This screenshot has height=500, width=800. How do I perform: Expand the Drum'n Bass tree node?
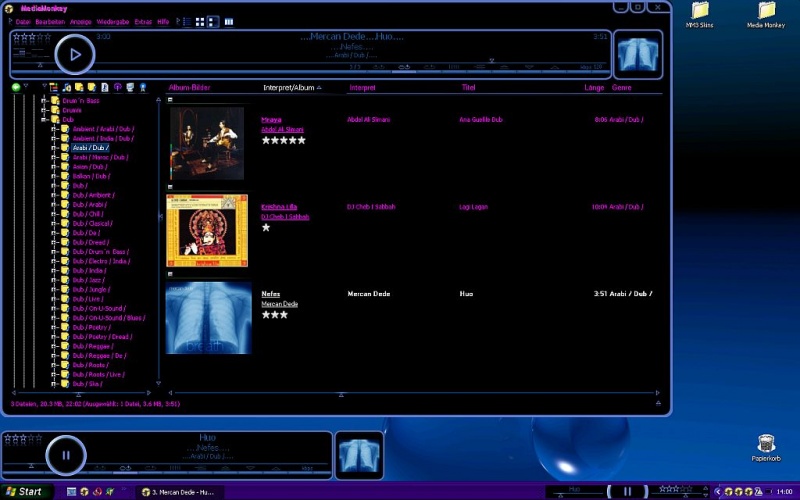(x=44, y=101)
